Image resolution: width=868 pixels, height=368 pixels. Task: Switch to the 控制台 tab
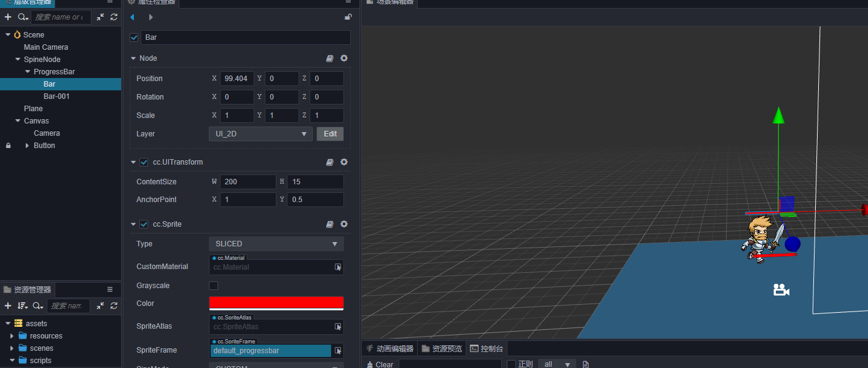[487, 348]
